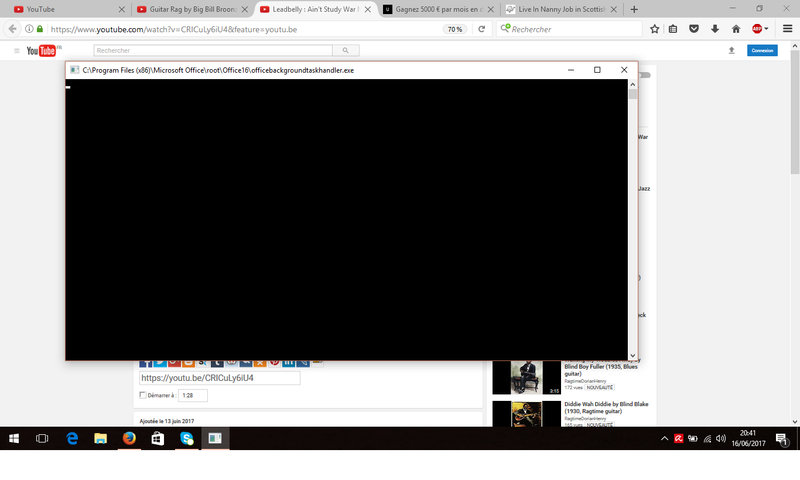The image size is (800, 480).
Task: Open the Adblock Plus ABP dropdown
Action: tap(760, 29)
